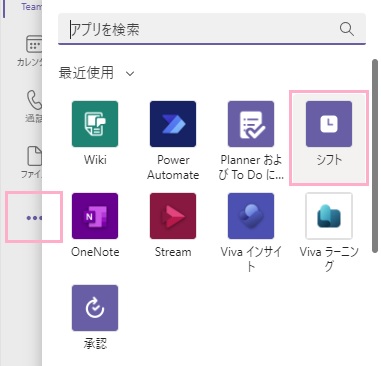Click the app list vertical scrollbar
The image size is (381, 366).
[x=375, y=156]
